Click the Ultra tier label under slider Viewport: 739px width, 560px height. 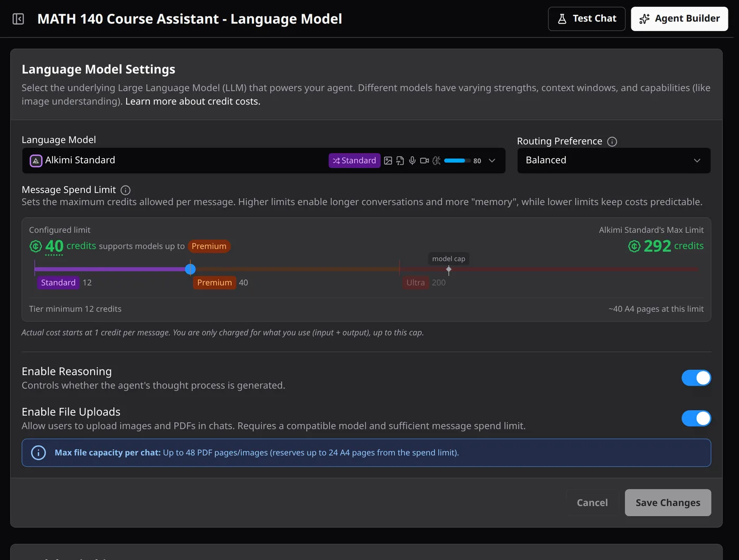[415, 282]
